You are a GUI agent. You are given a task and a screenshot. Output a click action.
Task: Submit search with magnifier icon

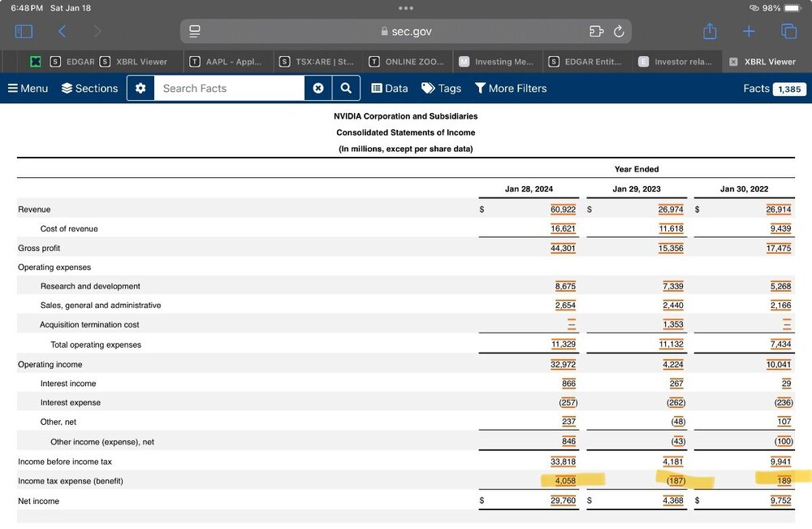click(346, 88)
